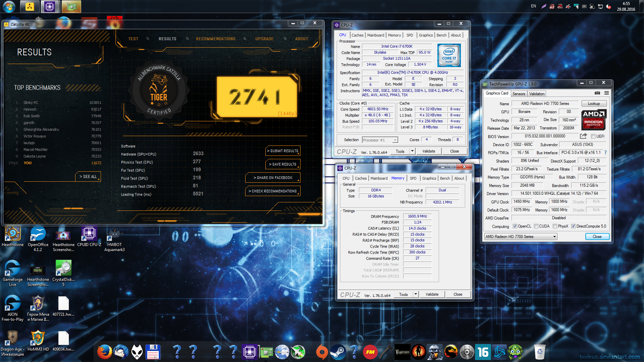Screen dimensions: 644x362
Task: Click Validate in the CPU-Z Memory window
Action: pos(432,294)
